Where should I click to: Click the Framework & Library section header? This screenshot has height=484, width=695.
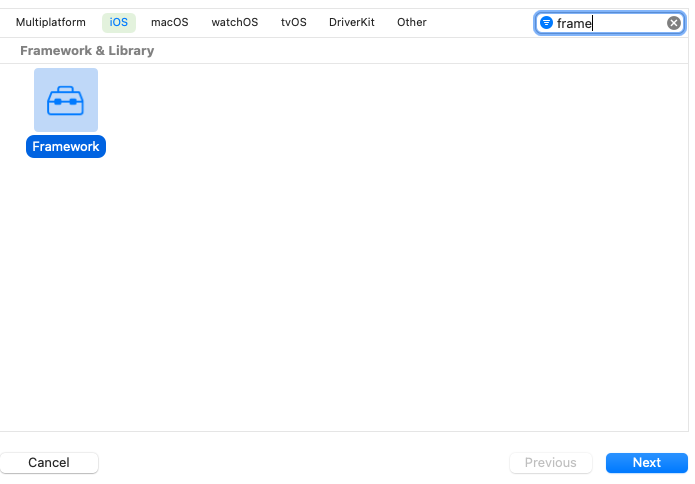coord(87,51)
